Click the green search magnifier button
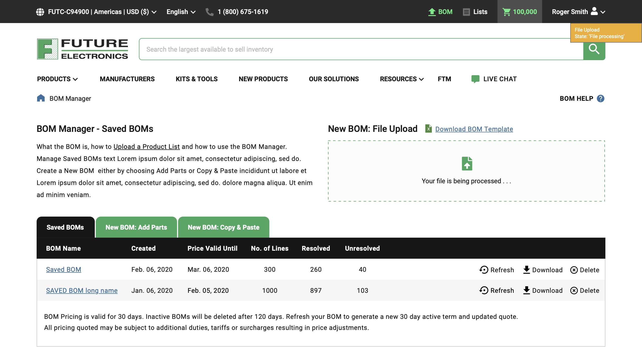642x364 pixels. pyautogui.click(x=594, y=50)
